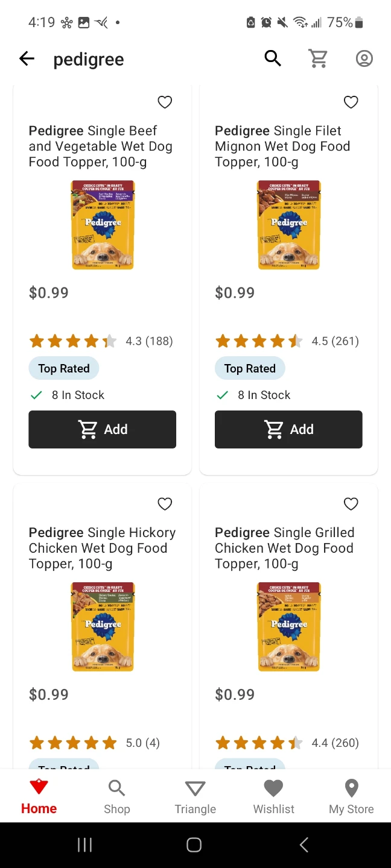Open the search icon in the top bar
The image size is (391, 868).
272,58
